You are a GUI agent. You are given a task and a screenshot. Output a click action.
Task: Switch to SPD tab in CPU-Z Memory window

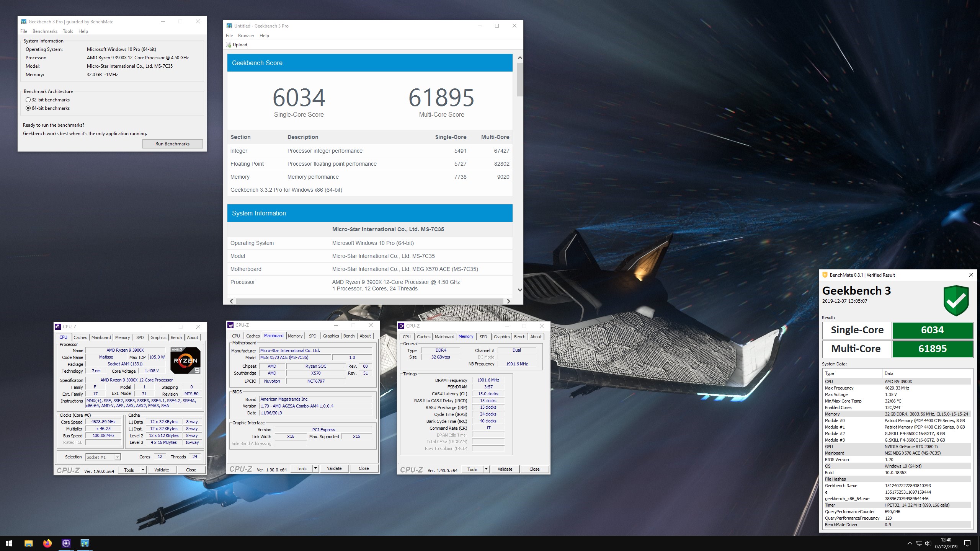click(x=483, y=337)
